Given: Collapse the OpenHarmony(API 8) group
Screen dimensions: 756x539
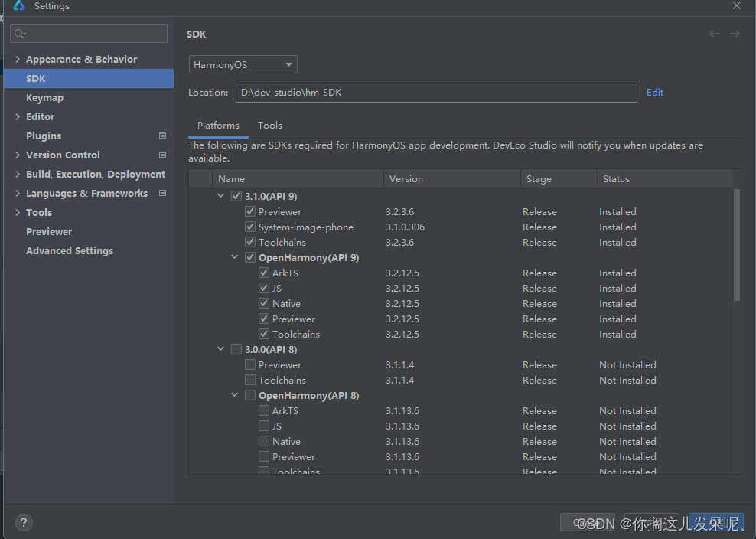Looking at the screenshot, I should pyautogui.click(x=235, y=395).
